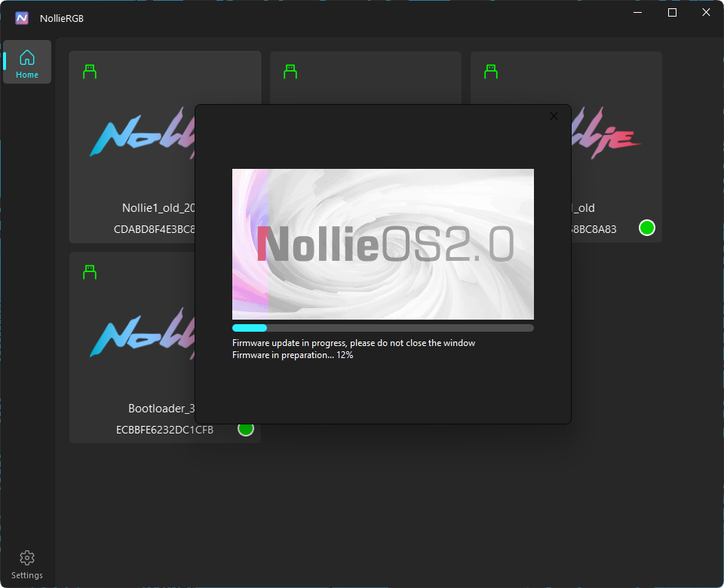The image size is (724, 588).
Task: Click USB icon on Nollie1_old card
Action: click(90, 72)
